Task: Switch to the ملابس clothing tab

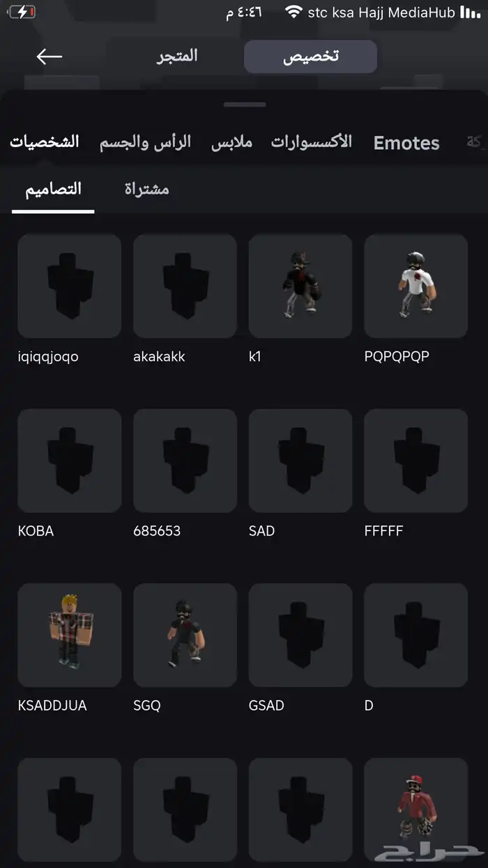Action: click(232, 142)
